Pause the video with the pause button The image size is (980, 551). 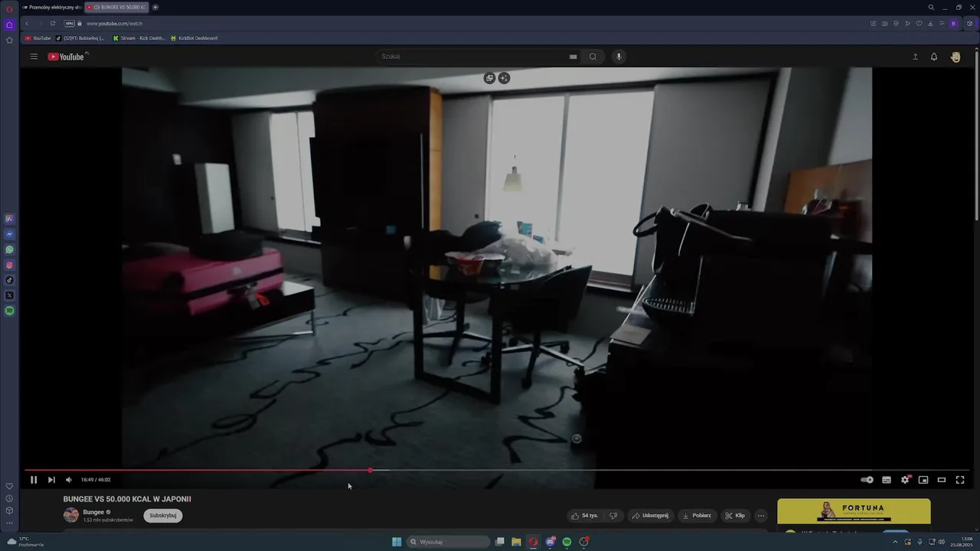(x=34, y=480)
